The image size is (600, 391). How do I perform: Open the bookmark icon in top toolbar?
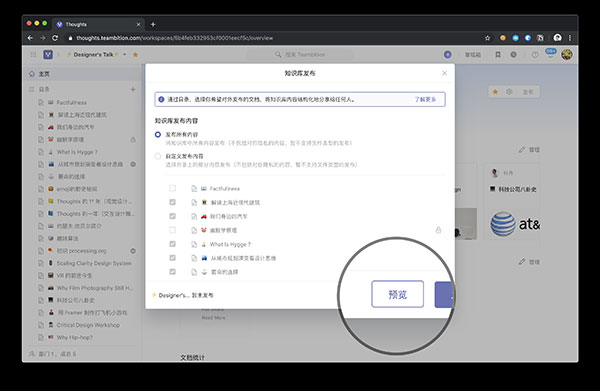[x=498, y=55]
